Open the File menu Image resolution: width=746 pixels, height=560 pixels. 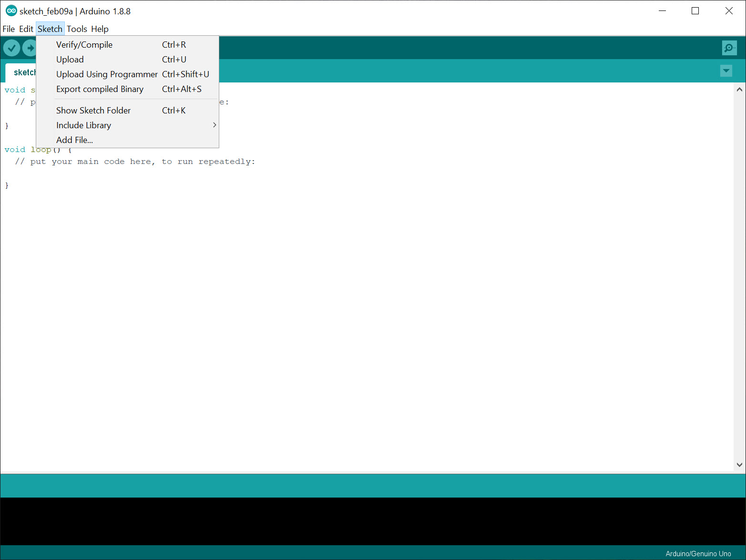pyautogui.click(x=9, y=29)
